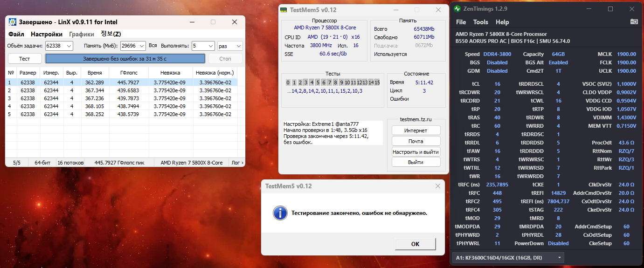Open the Tools menu in ZenTimings

coord(480,22)
